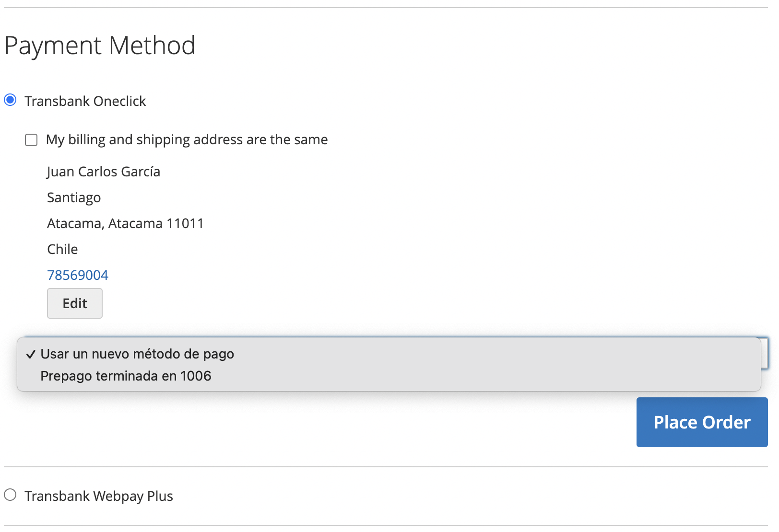Click the name Juan Carlos García
Viewport: 779px width, 532px height.
(x=103, y=171)
